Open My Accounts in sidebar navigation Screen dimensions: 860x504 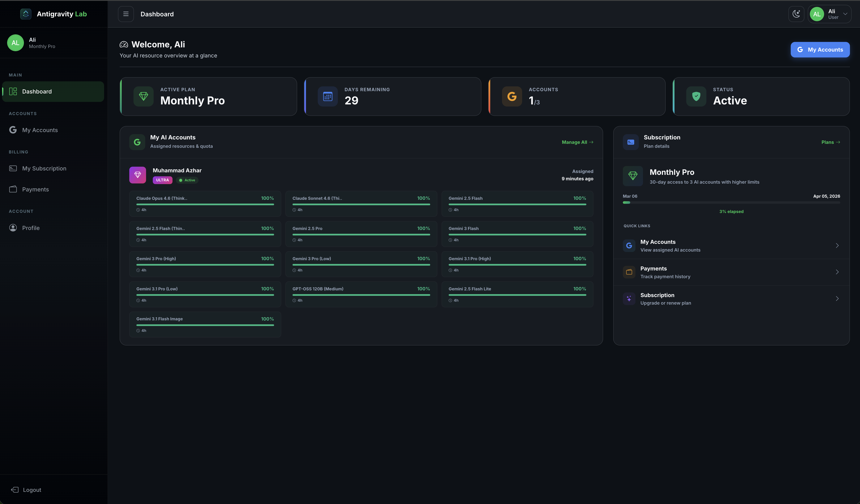click(40, 130)
